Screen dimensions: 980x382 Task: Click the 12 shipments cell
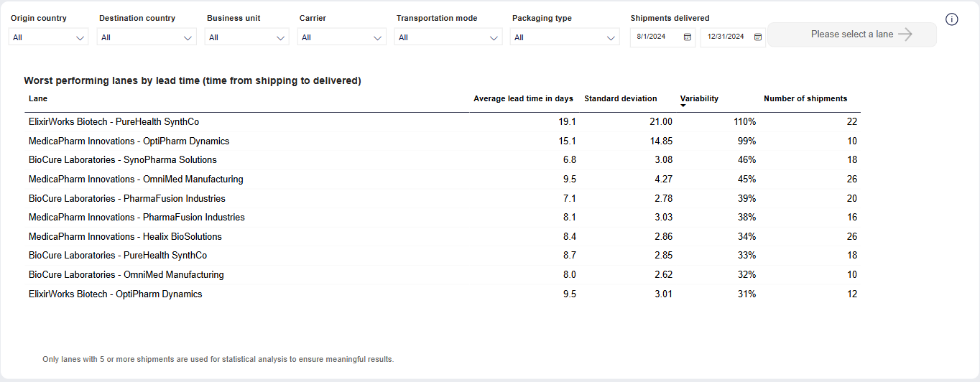click(851, 294)
